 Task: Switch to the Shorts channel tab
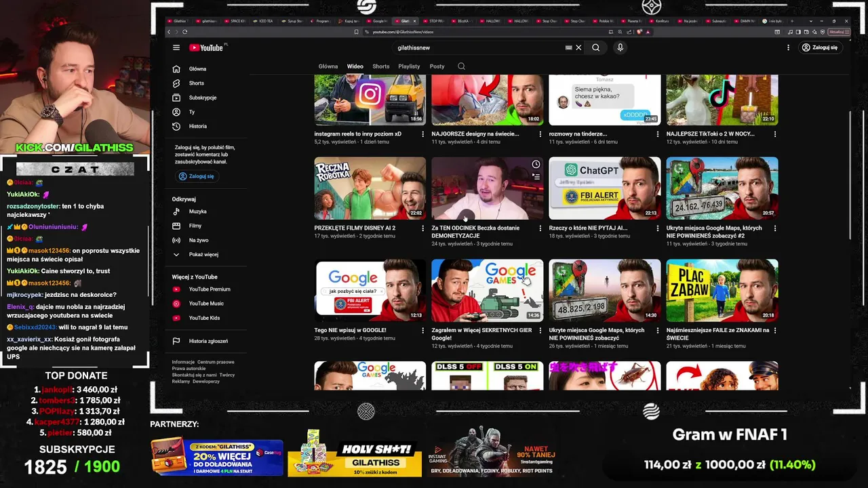pyautogui.click(x=381, y=66)
